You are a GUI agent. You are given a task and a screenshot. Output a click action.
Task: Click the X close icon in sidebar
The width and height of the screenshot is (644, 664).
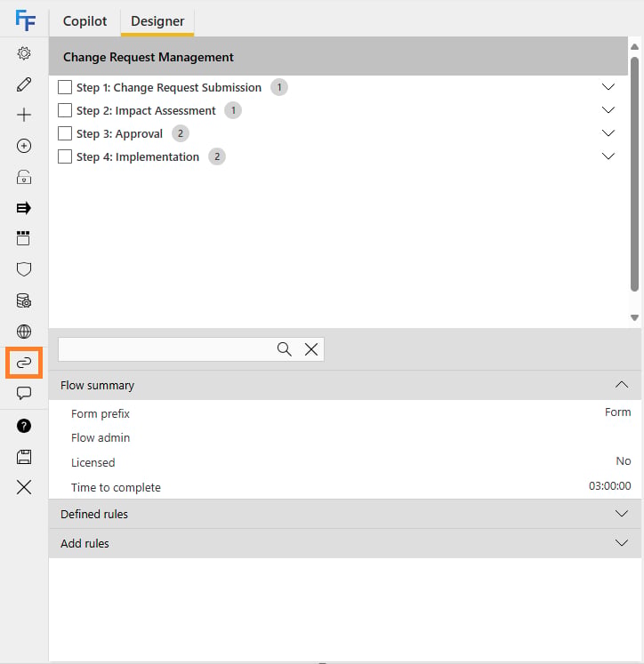[x=24, y=487]
